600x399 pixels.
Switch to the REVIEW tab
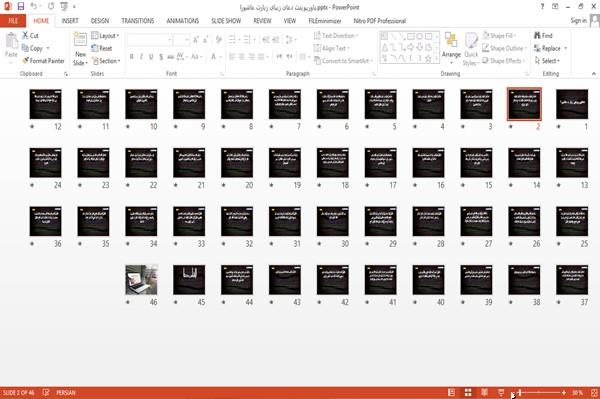click(262, 21)
